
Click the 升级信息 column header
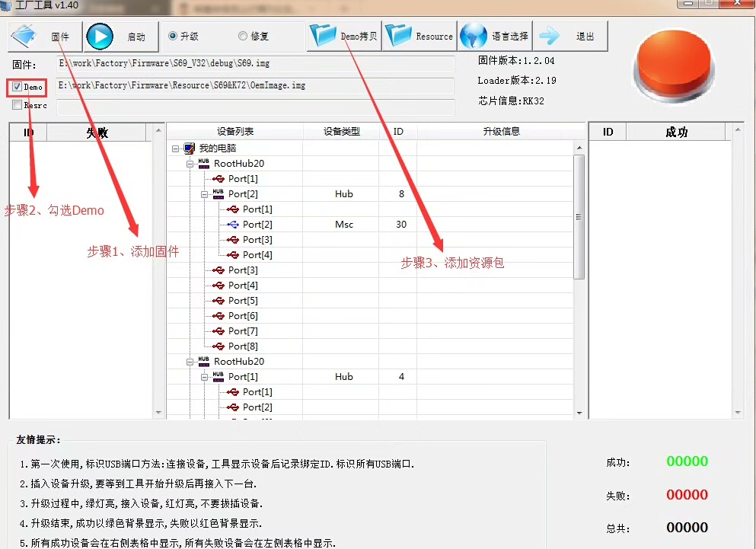pyautogui.click(x=501, y=131)
